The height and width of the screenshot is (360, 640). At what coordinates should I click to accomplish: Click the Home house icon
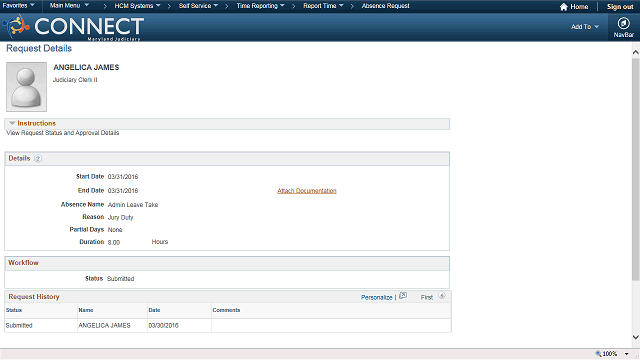pos(564,7)
